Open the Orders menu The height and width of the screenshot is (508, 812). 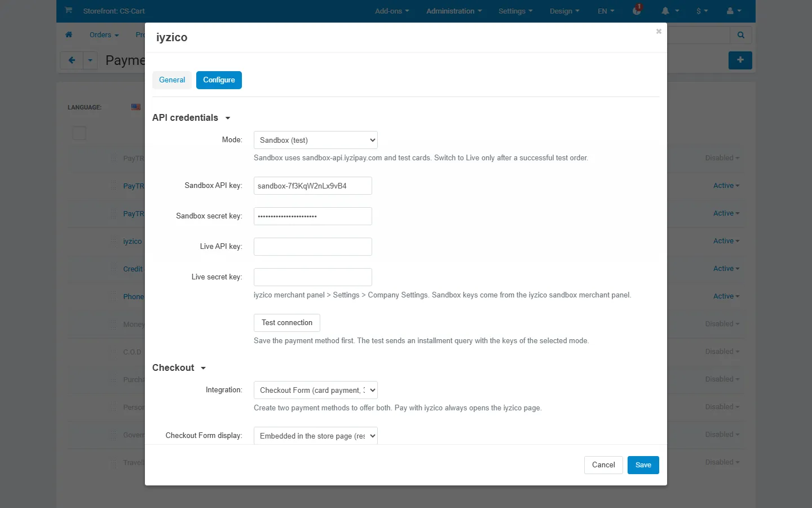pos(104,35)
